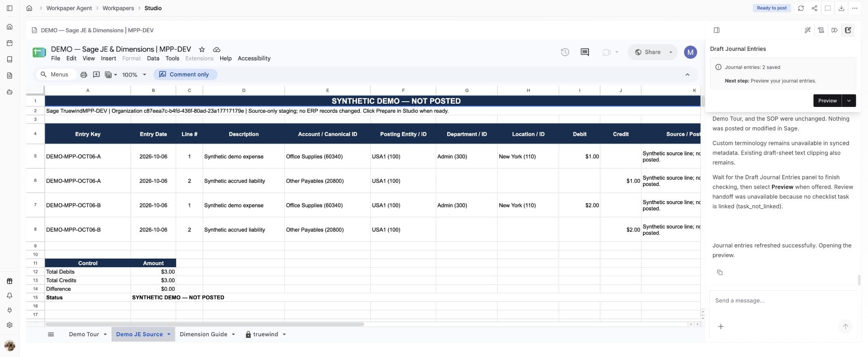Open the home breadcrumb icon
The width and height of the screenshot is (868, 357).
[29, 8]
